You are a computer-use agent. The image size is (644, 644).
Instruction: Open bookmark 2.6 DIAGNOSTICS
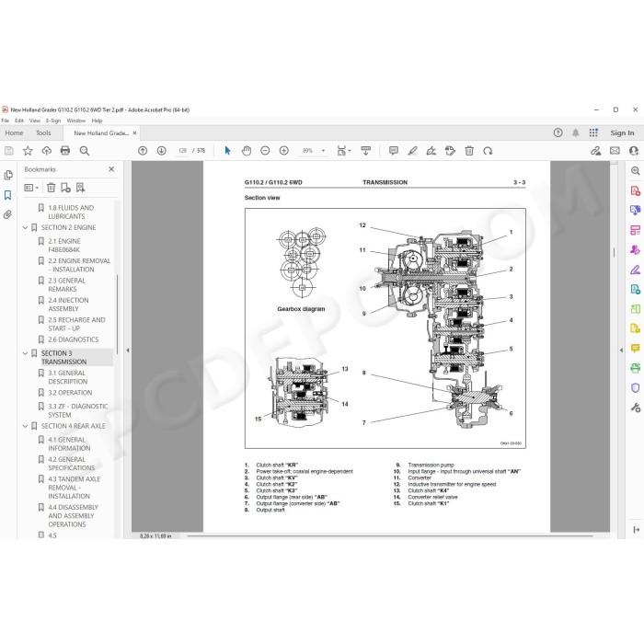pyautogui.click(x=73, y=339)
